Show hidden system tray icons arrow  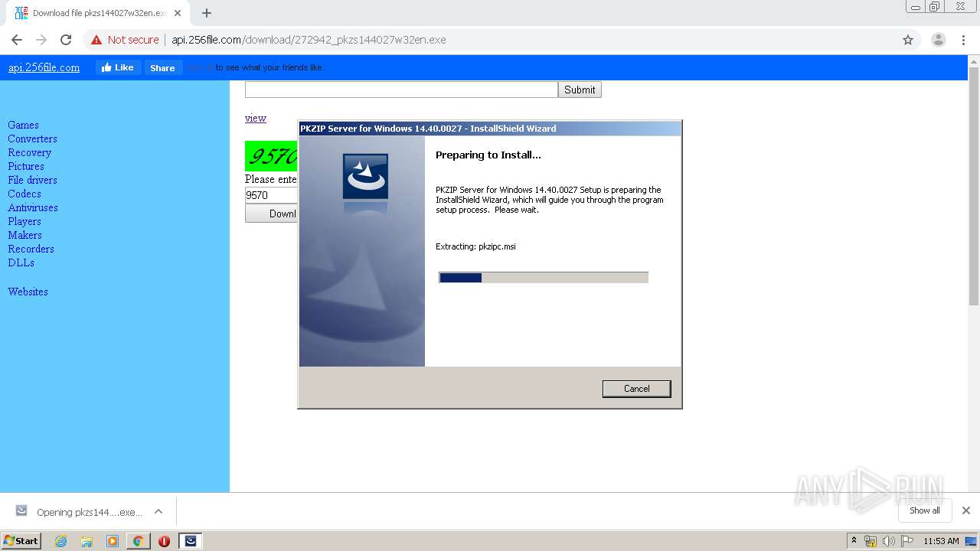[x=854, y=541]
